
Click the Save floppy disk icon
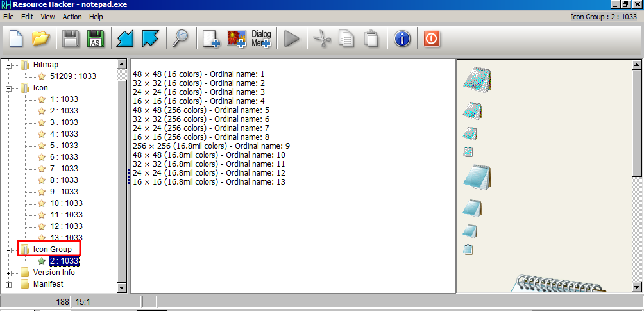point(71,39)
